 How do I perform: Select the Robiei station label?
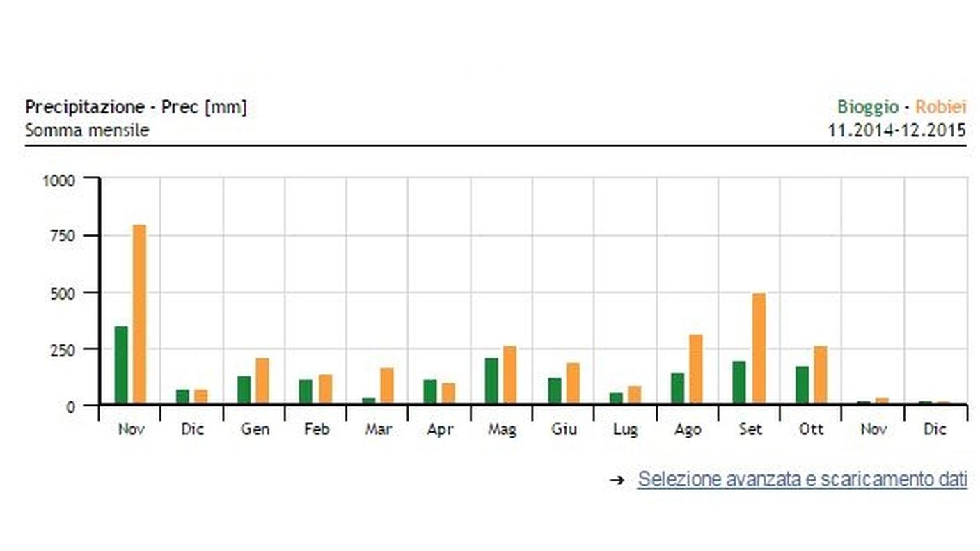pos(941,107)
